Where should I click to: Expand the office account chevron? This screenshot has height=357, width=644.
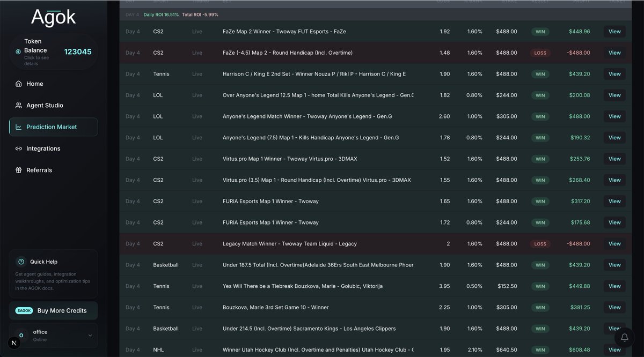click(90, 336)
